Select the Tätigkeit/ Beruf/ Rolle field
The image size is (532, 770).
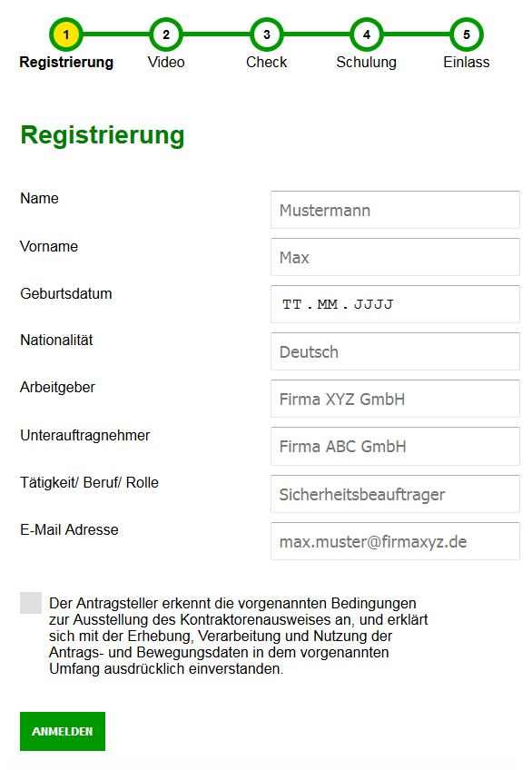(x=395, y=494)
